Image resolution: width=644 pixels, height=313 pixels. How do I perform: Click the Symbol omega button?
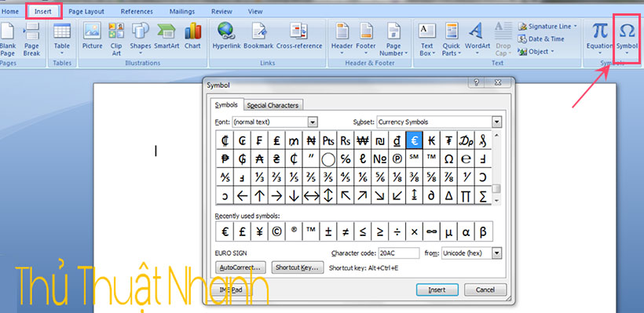tap(627, 39)
